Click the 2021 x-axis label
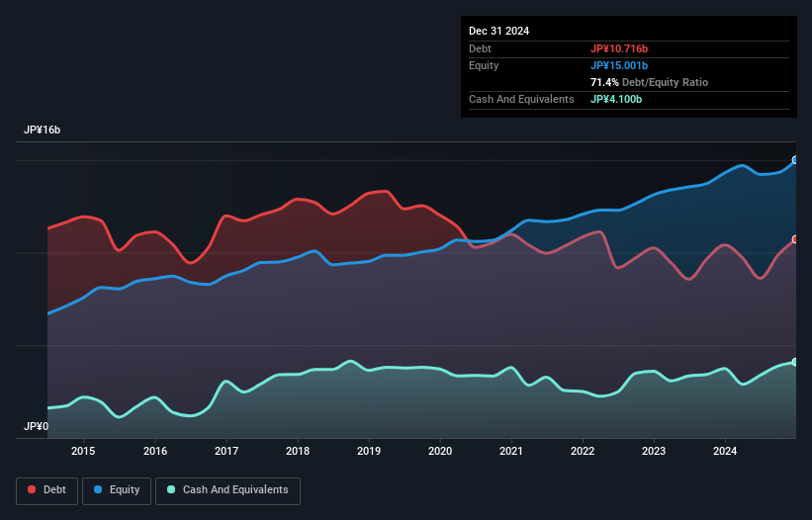This screenshot has height=520, width=812. click(511, 451)
